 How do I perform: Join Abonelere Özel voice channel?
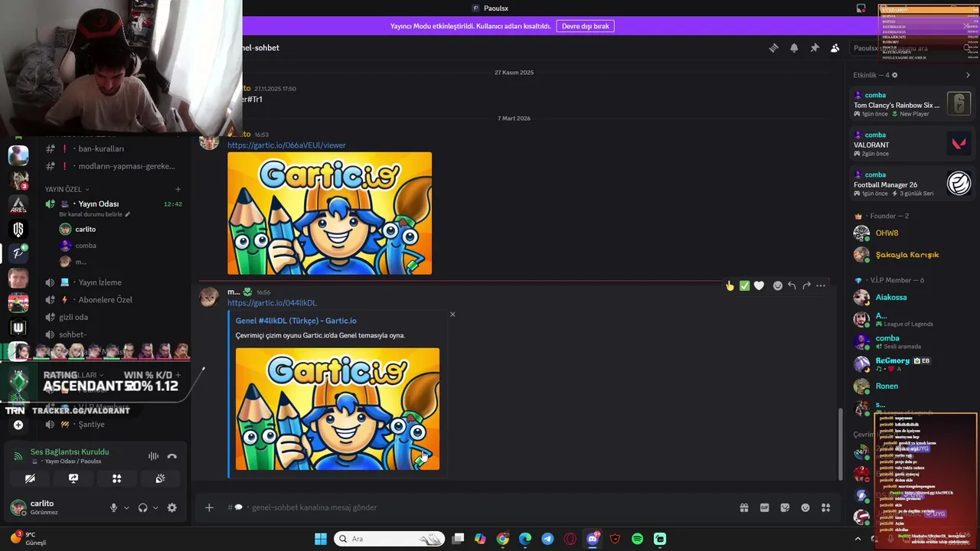105,300
